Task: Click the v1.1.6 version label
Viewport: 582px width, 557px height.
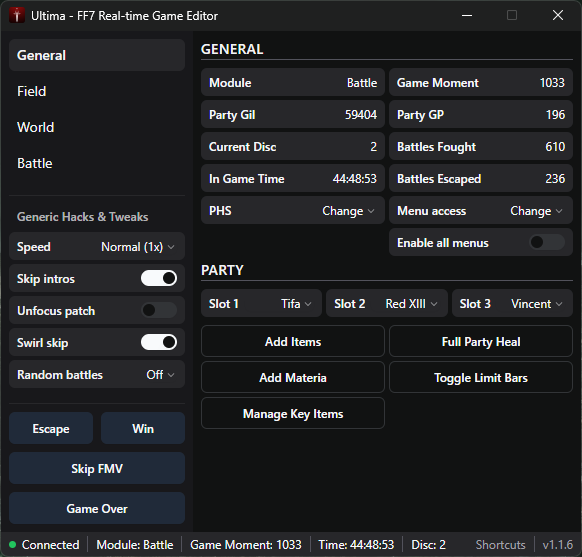Action: coord(558,544)
